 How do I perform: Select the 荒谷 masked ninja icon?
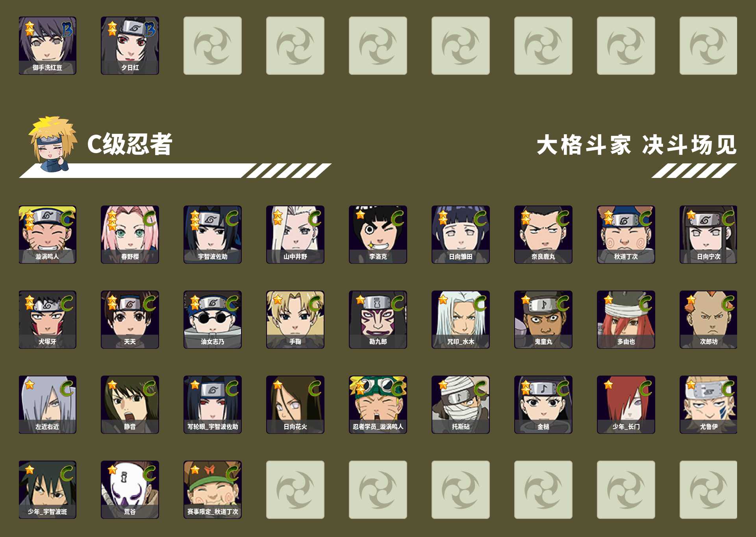point(130,489)
